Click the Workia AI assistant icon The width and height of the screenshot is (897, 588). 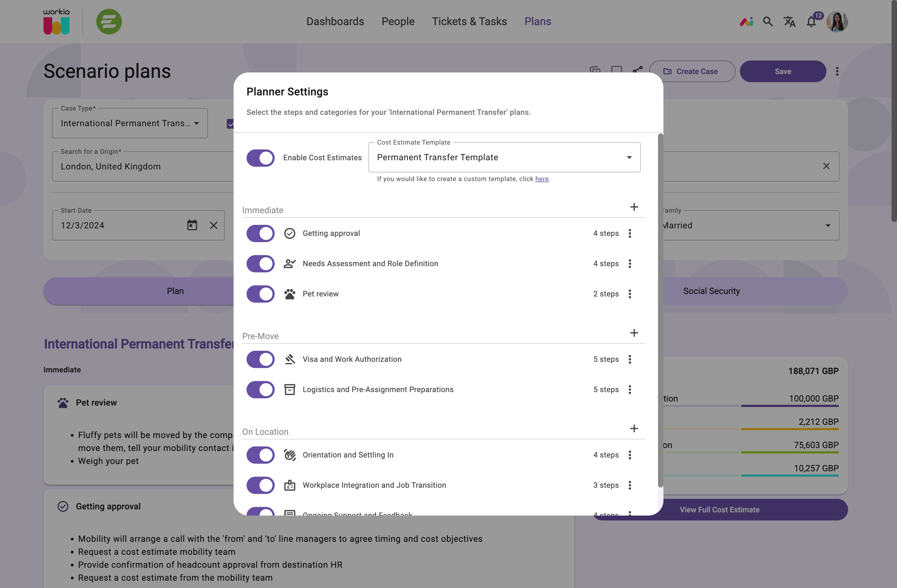tap(746, 22)
